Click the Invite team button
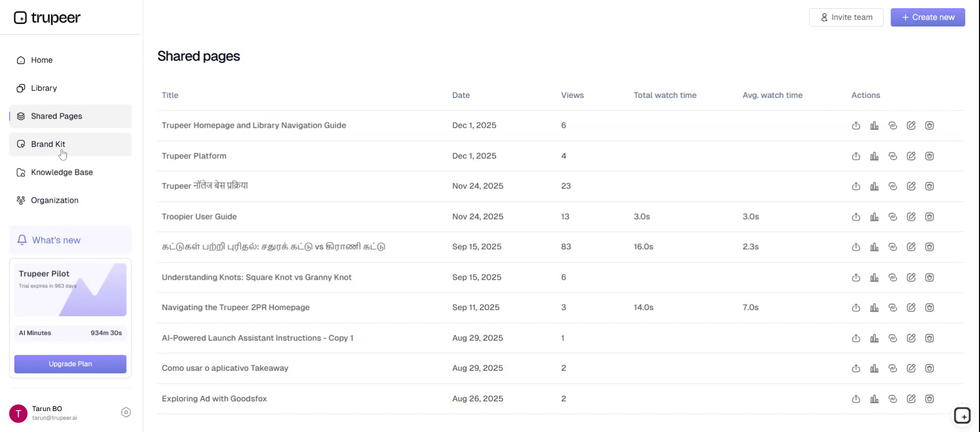The height and width of the screenshot is (432, 980). click(x=846, y=17)
